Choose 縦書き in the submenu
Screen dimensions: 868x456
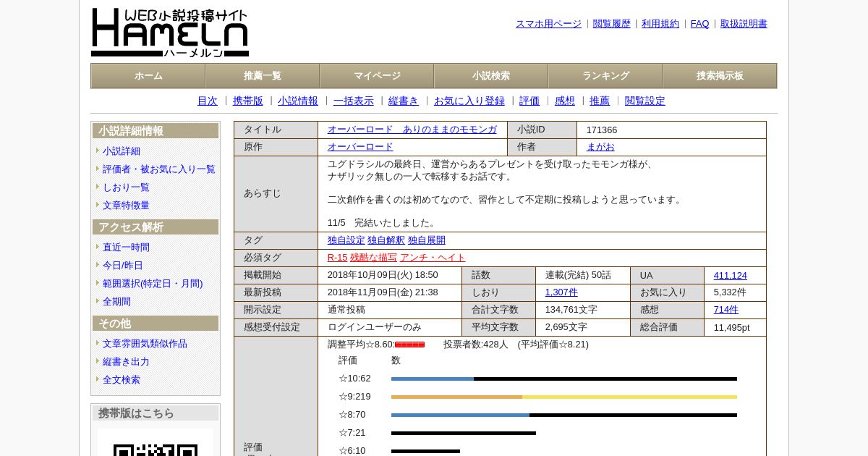pyautogui.click(x=404, y=101)
